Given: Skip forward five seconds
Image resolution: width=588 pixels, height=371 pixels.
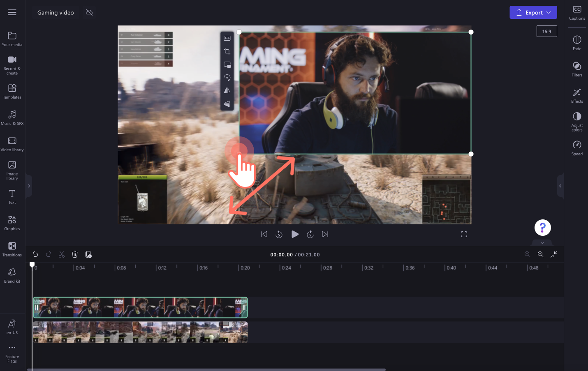Looking at the screenshot, I should [x=310, y=234].
